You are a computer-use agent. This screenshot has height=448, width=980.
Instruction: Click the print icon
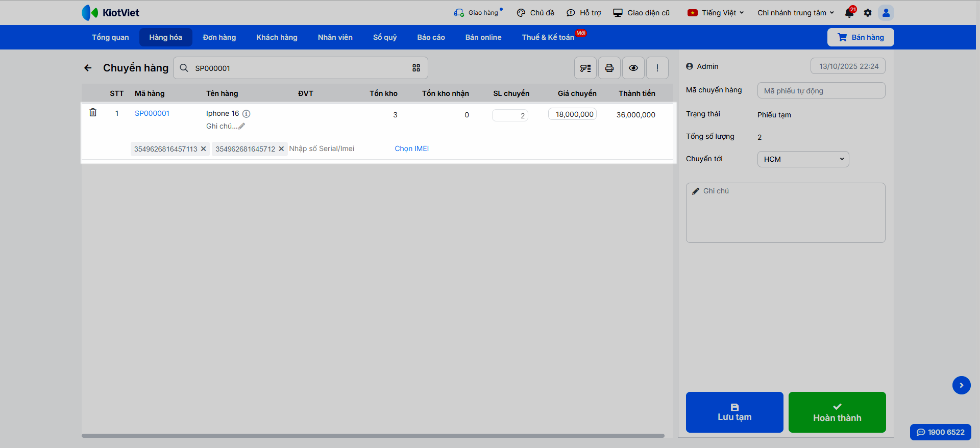[609, 68]
